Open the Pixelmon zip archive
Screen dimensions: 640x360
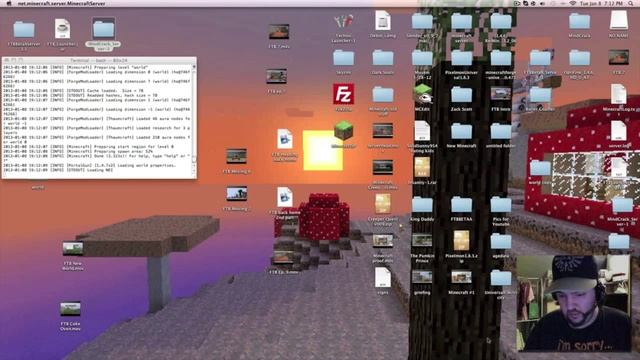coord(462,241)
